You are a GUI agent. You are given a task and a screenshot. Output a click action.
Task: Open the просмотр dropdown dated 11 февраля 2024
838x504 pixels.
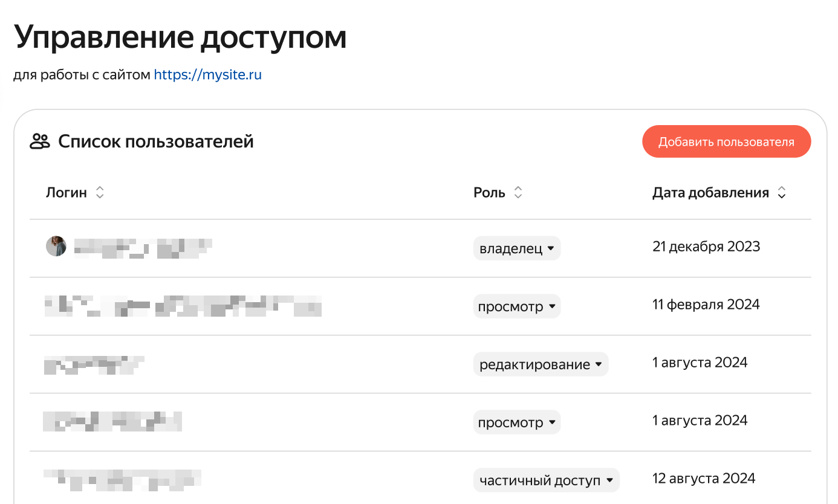pos(517,306)
